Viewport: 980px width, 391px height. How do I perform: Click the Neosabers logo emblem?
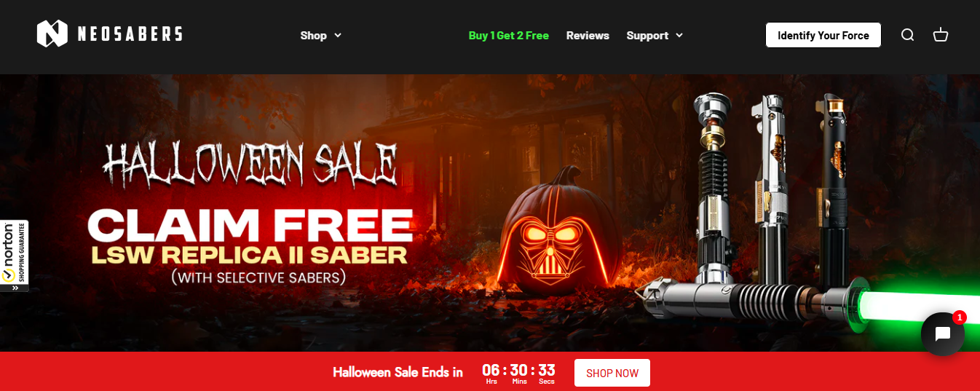click(x=52, y=33)
